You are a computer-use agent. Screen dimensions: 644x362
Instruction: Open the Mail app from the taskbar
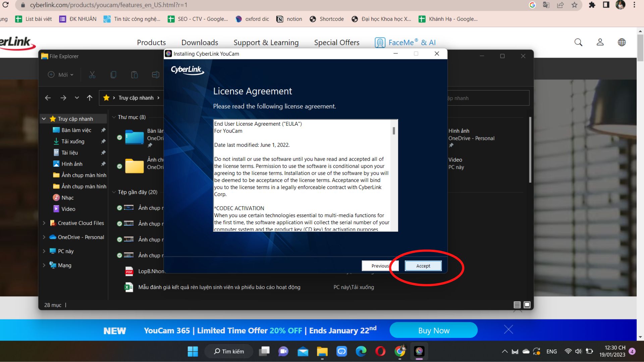(x=303, y=351)
